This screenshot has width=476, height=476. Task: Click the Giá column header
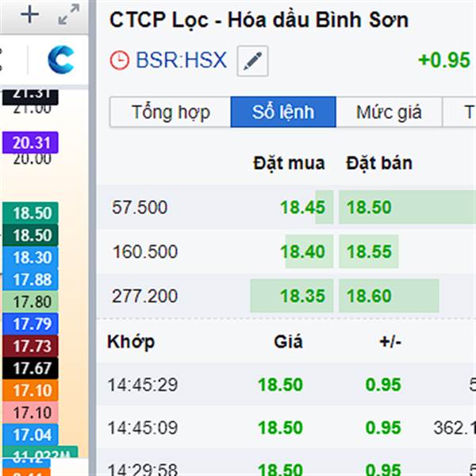pos(289,342)
